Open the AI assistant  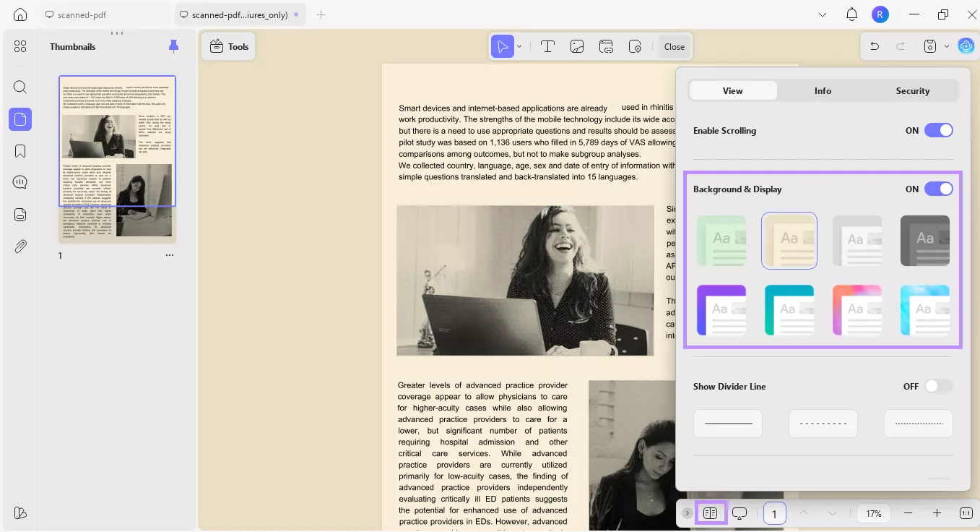tap(966, 46)
